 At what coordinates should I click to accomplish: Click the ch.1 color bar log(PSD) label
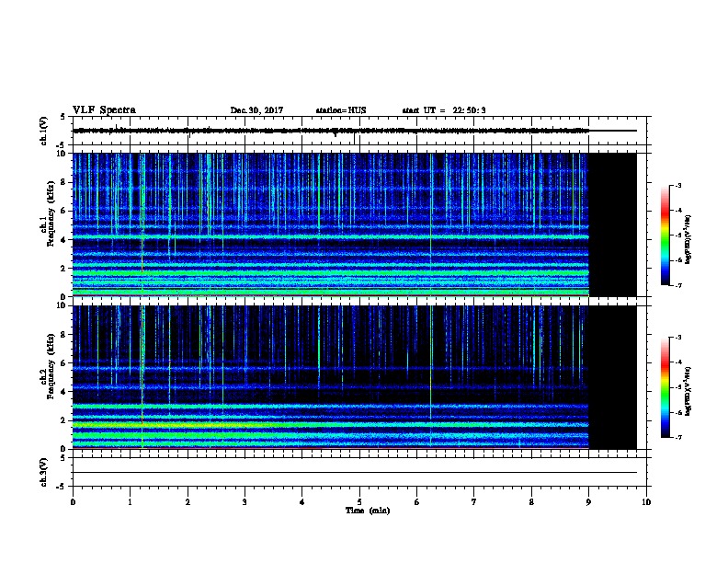pos(688,239)
